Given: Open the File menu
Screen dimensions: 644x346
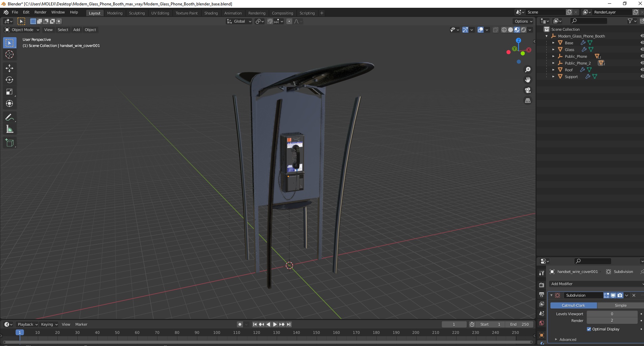Looking at the screenshot, I should [15, 12].
